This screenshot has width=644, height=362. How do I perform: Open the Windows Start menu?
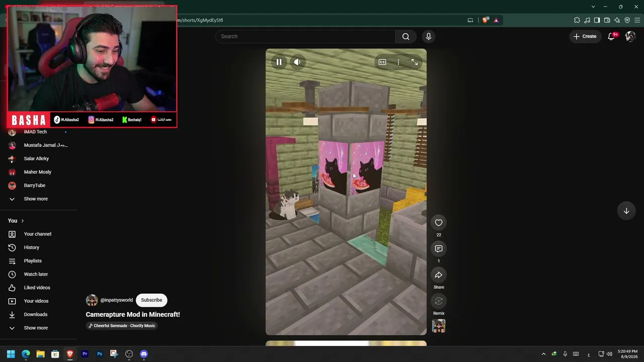click(x=11, y=354)
